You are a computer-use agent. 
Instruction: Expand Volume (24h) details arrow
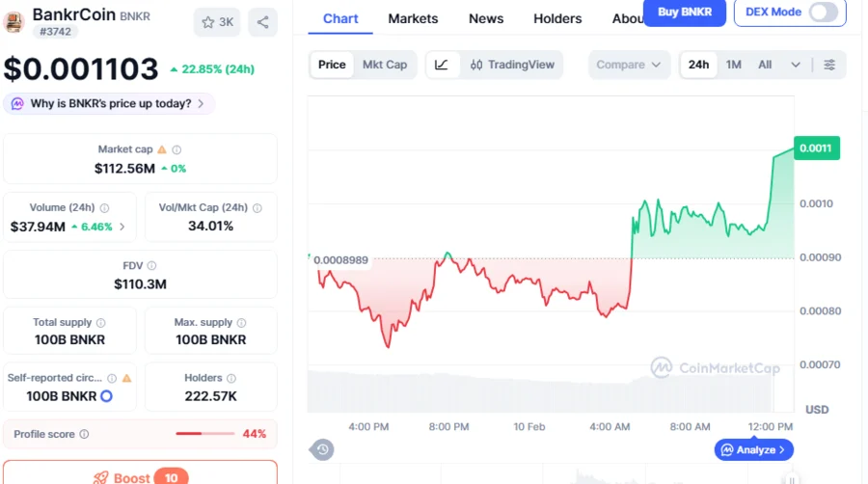coord(122,227)
